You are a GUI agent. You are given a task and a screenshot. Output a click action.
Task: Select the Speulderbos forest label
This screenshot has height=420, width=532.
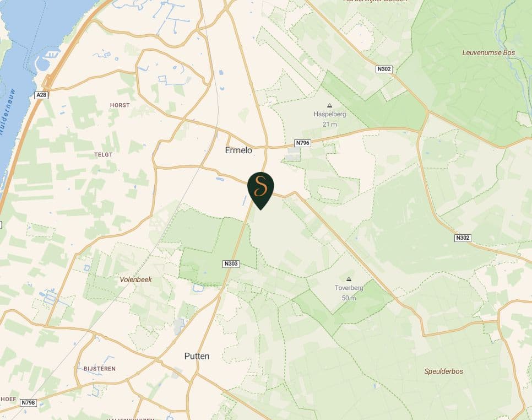click(x=443, y=371)
